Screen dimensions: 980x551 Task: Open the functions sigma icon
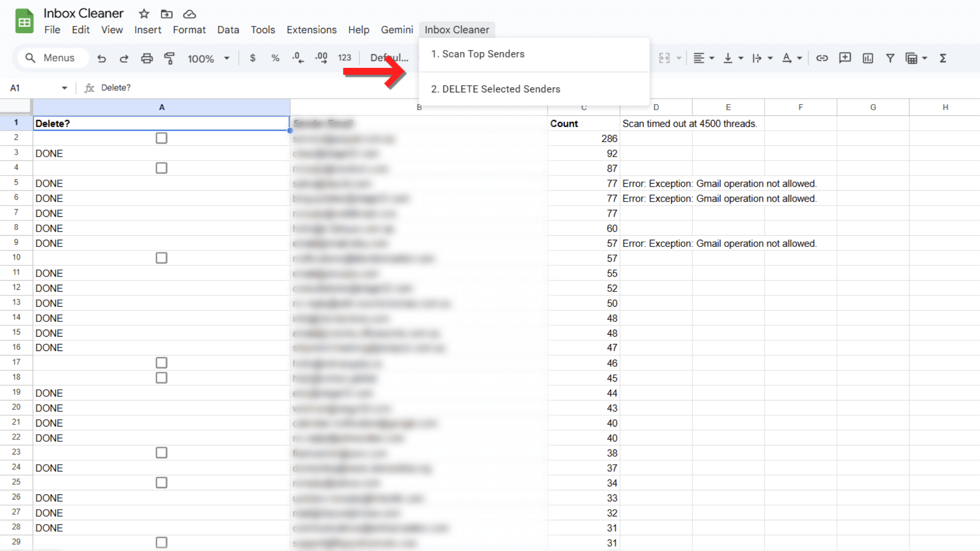pos(943,58)
